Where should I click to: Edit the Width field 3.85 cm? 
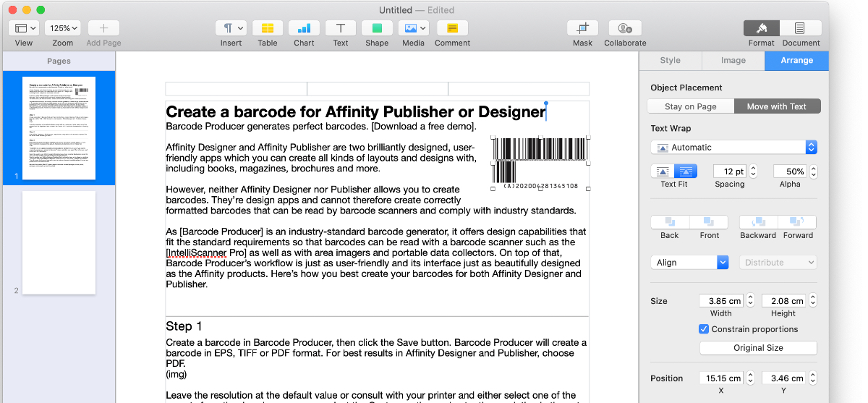(721, 301)
